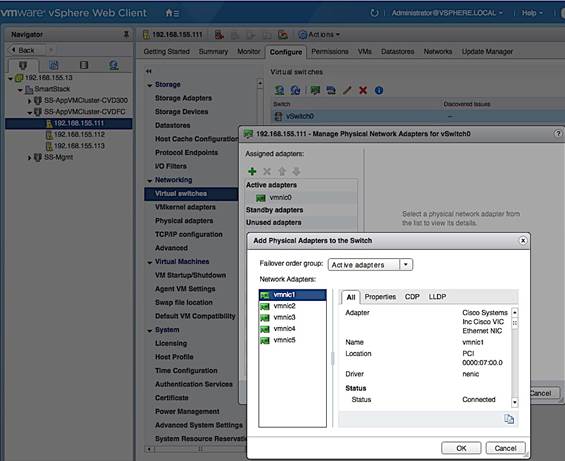Viewport: 565px width, 461px height.
Task: Click the configure sidebar scroll-up arrow
Action: [260, 84]
